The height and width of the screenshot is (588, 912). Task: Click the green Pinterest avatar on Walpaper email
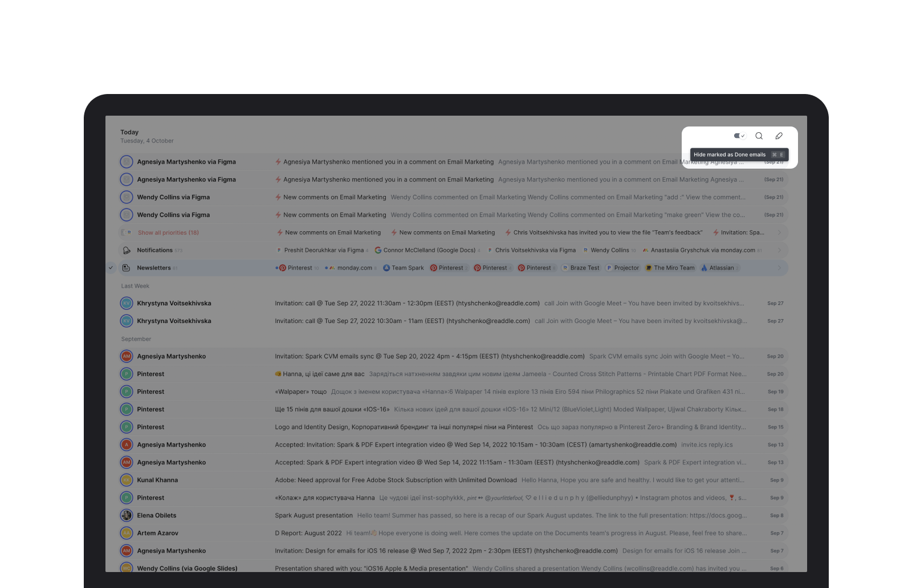pos(127,391)
